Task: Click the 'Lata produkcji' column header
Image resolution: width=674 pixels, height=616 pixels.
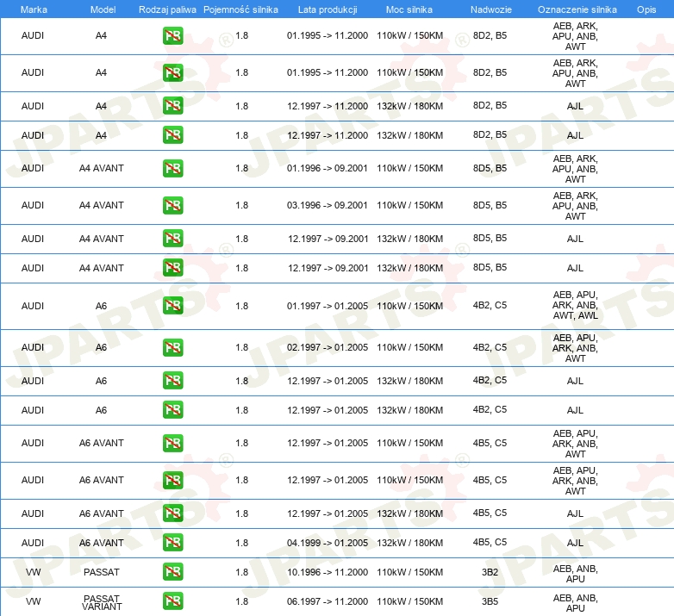Action: coord(328,9)
